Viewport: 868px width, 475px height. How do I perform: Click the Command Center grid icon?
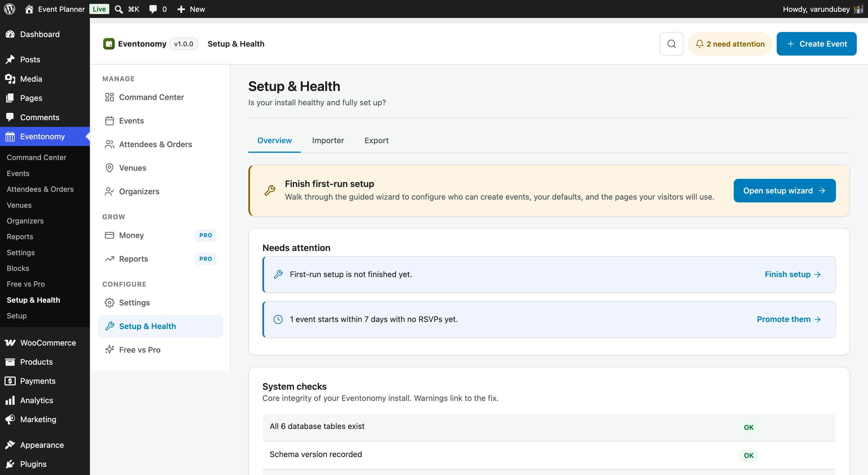point(109,97)
